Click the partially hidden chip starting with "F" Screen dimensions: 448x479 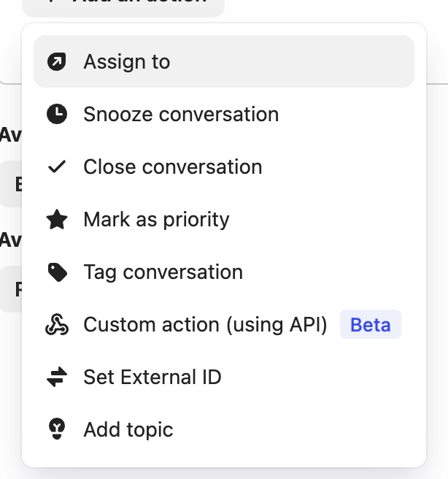click(12, 289)
